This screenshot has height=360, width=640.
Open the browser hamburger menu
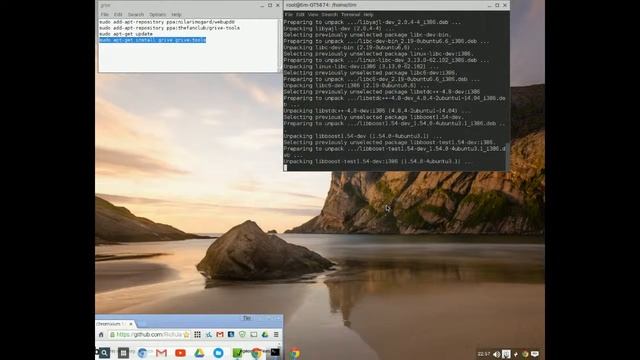276,335
